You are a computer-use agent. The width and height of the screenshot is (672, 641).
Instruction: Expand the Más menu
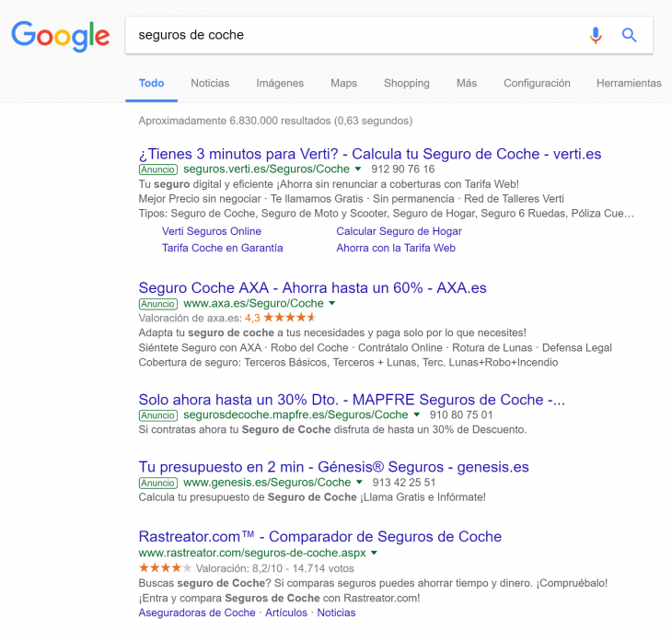pyautogui.click(x=467, y=83)
